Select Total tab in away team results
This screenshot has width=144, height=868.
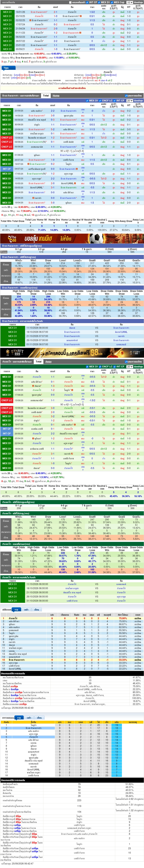coord(39,361)
